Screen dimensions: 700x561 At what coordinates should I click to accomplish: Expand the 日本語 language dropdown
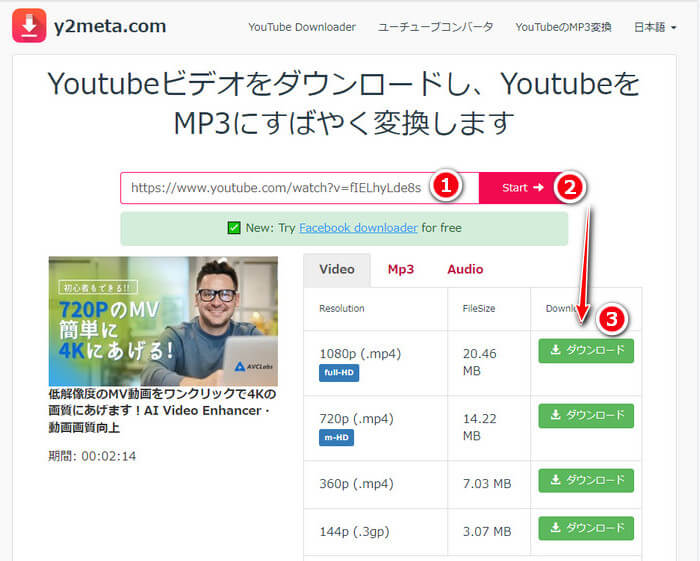pyautogui.click(x=655, y=27)
